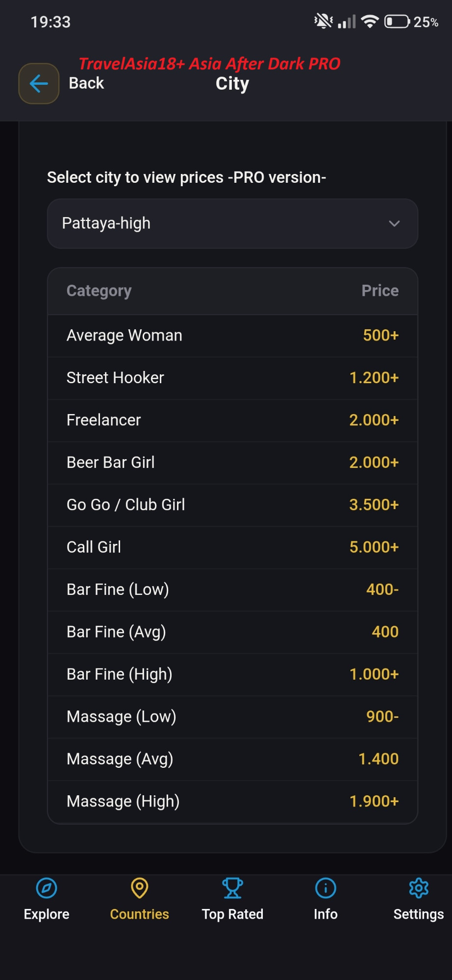The image size is (452, 980).
Task: Click the chevron in the city selector
Action: point(394,223)
